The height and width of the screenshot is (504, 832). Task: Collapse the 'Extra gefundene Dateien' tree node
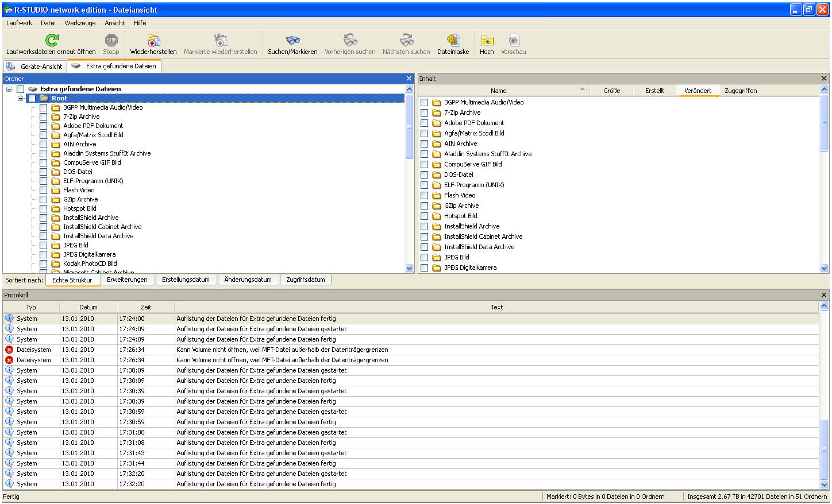(9, 89)
